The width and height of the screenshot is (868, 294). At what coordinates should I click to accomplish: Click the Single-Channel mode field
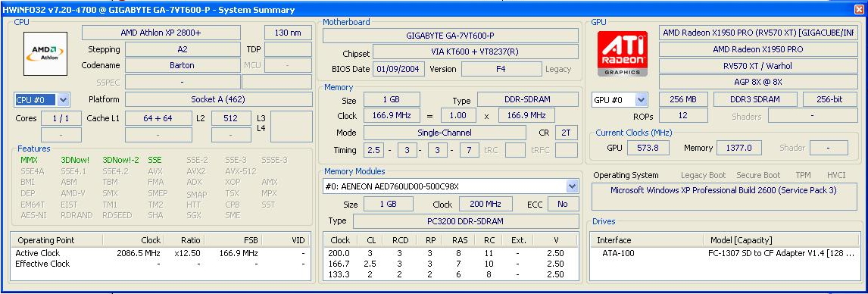pyautogui.click(x=445, y=133)
